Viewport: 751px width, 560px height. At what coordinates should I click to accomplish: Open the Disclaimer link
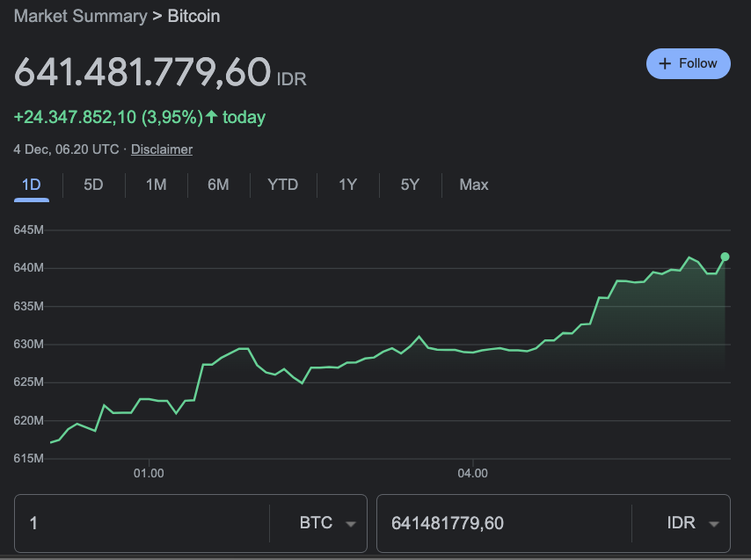(162, 149)
